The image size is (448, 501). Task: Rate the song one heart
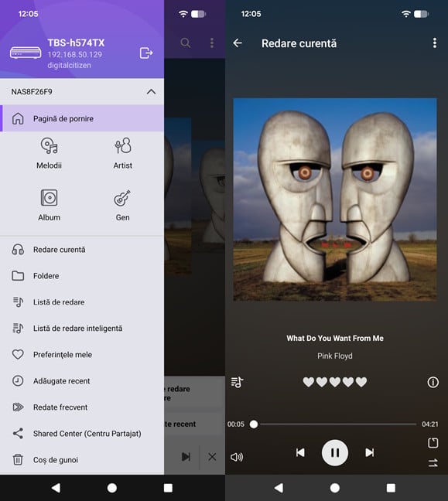pos(309,382)
